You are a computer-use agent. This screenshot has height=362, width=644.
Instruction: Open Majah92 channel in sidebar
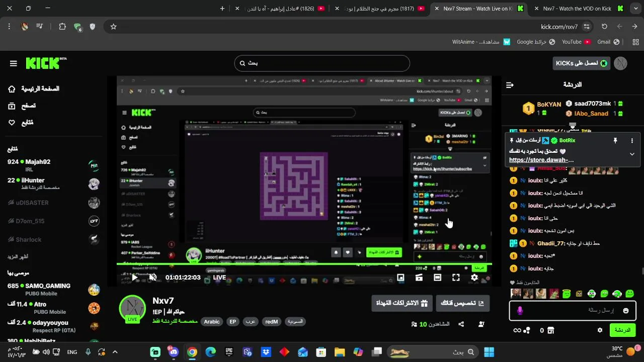[x=53, y=165]
